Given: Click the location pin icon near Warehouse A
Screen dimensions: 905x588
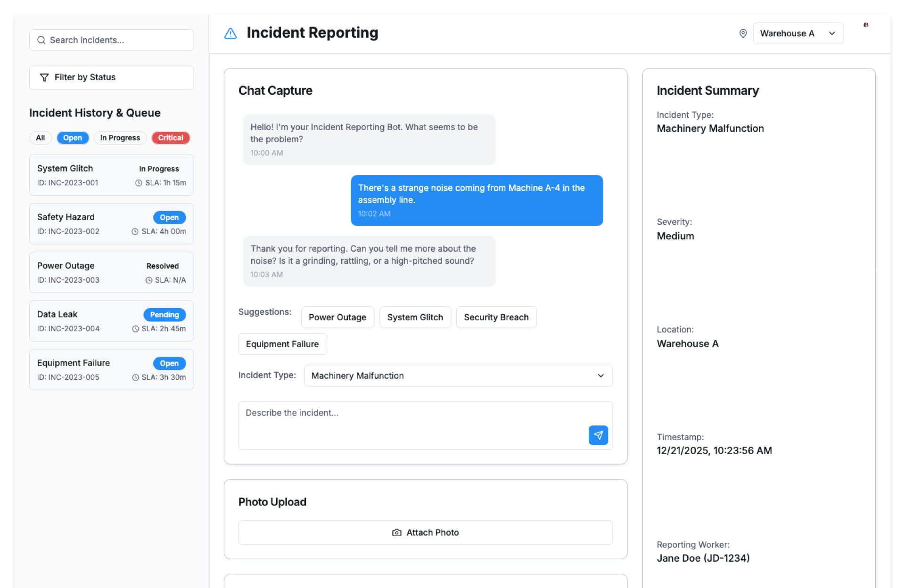Looking at the screenshot, I should click(x=743, y=33).
